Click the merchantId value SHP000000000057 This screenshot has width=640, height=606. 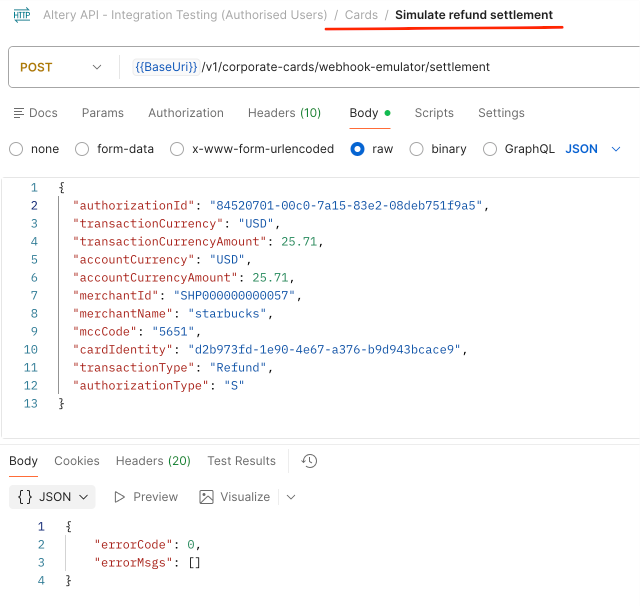click(x=234, y=295)
